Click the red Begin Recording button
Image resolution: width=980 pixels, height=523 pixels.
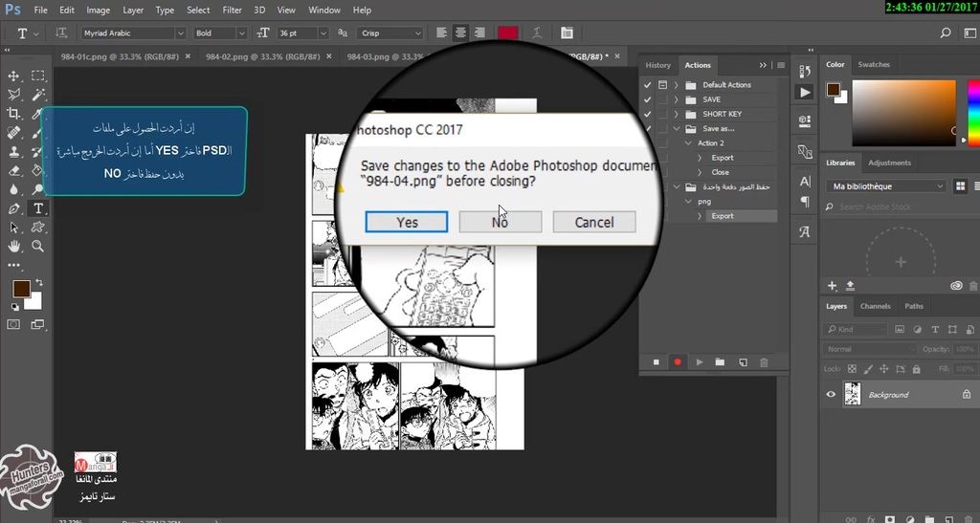click(678, 362)
